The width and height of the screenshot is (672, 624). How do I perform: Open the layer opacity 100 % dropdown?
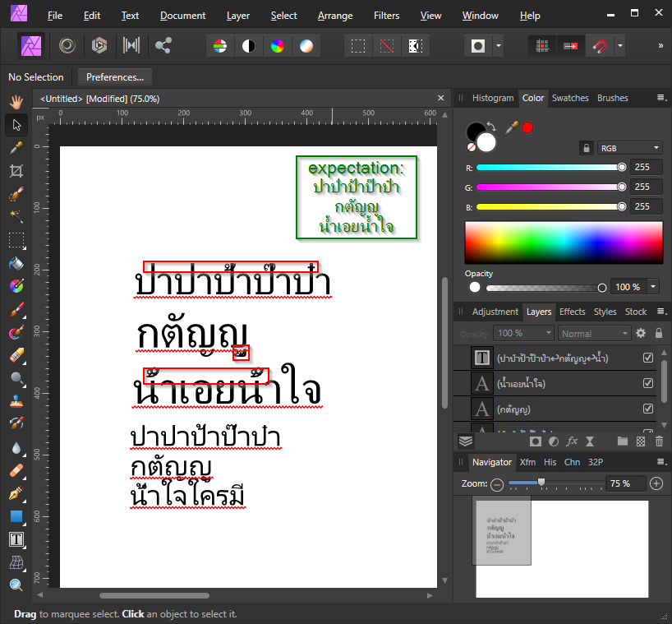tap(523, 333)
